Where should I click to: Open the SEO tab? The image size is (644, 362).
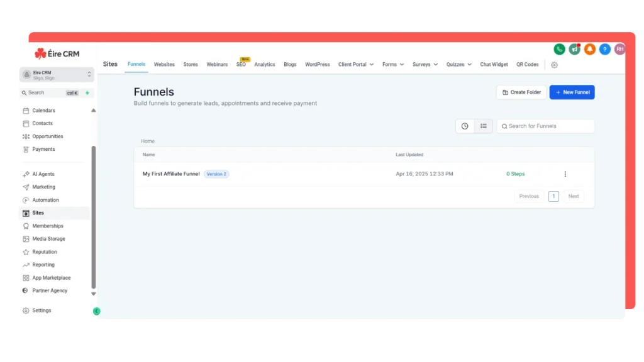coord(241,65)
